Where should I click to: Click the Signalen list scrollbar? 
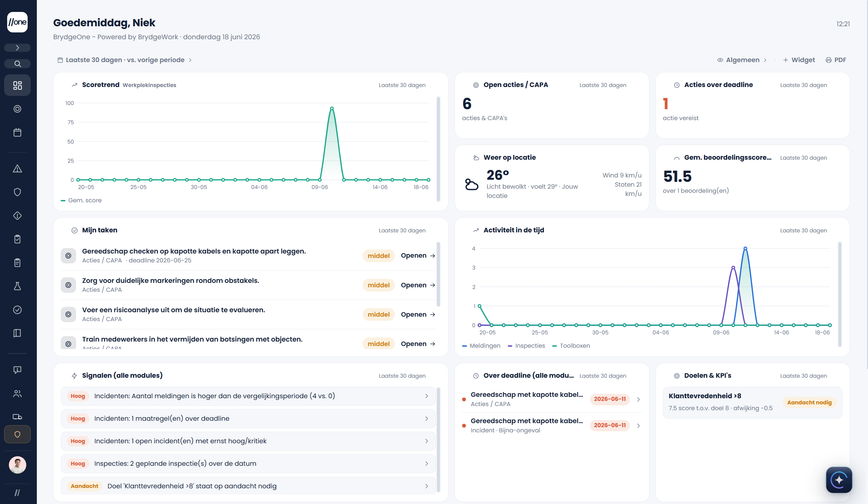[438, 440]
